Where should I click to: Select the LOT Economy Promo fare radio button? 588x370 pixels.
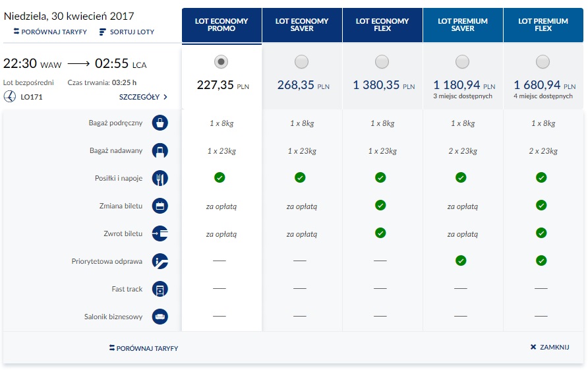(x=221, y=61)
